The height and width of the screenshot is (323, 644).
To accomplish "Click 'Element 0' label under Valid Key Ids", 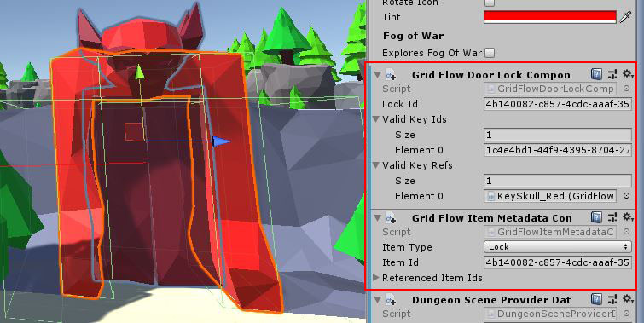I will 419,150.
